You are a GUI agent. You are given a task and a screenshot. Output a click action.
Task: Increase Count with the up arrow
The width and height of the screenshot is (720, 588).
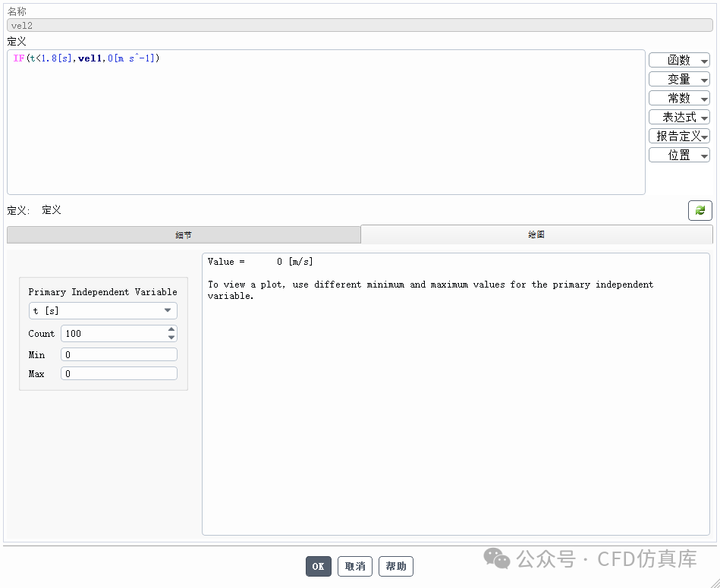point(171,329)
